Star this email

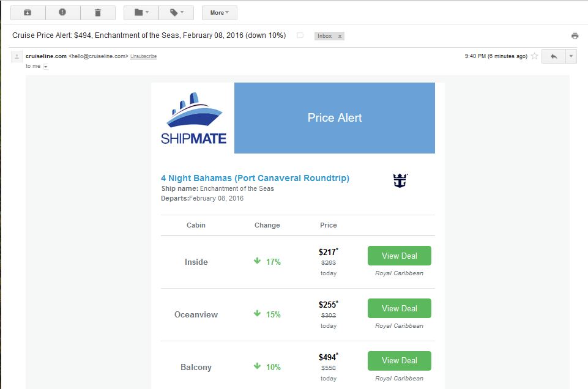[535, 56]
